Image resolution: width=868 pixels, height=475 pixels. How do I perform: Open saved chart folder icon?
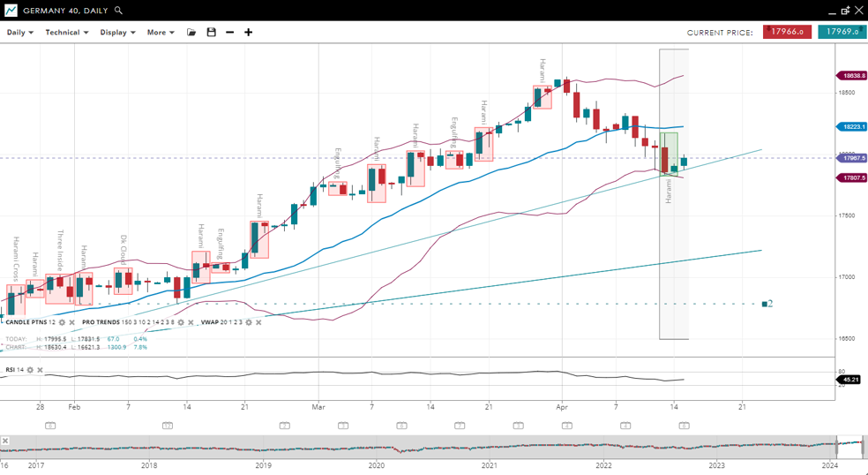coord(191,33)
